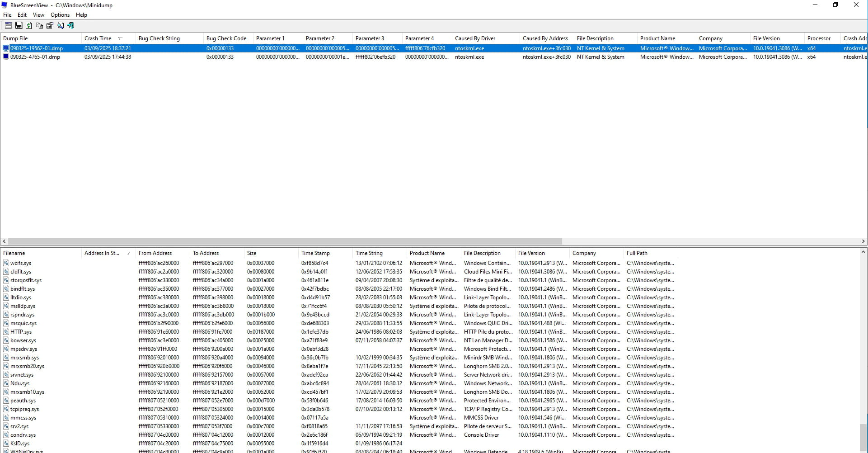Click the Filename column header in lower pane
868x453 pixels.
[14, 253]
